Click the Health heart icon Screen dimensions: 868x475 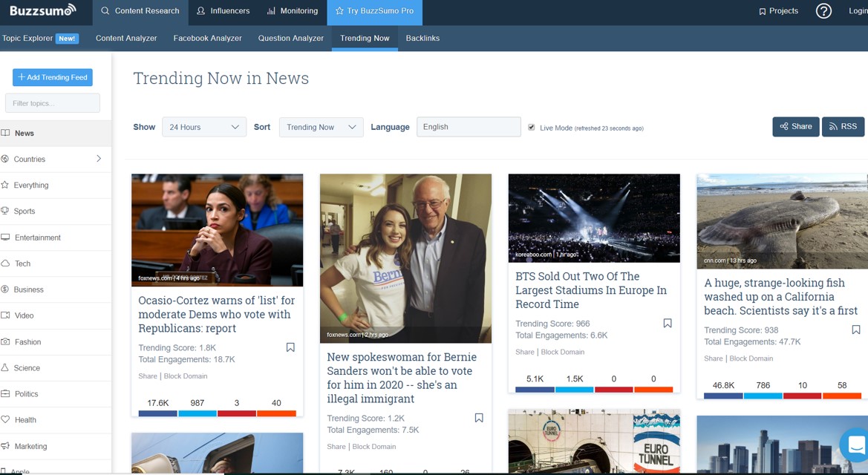pos(5,419)
